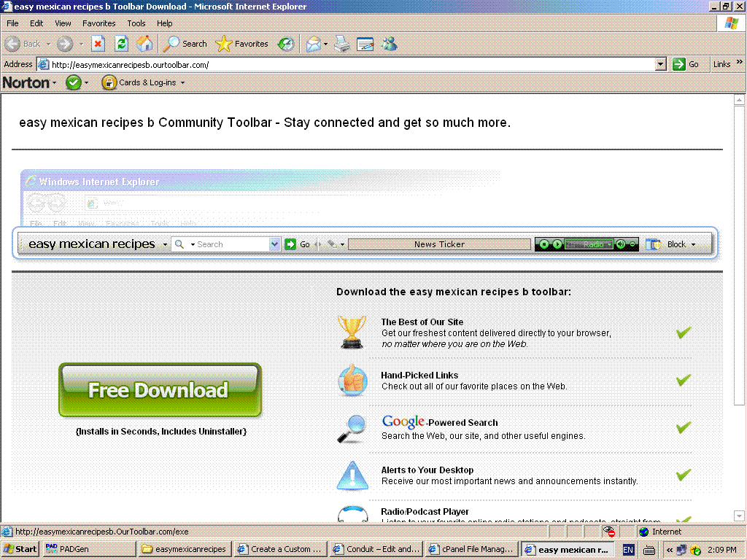Click the preview toolbar green Go arrow
The image size is (747, 560).
(290, 244)
